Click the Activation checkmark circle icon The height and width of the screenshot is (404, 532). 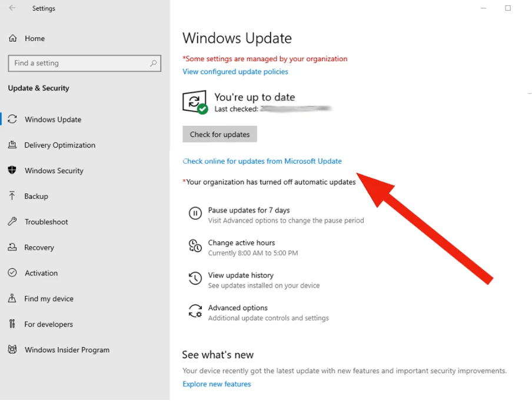click(12, 273)
